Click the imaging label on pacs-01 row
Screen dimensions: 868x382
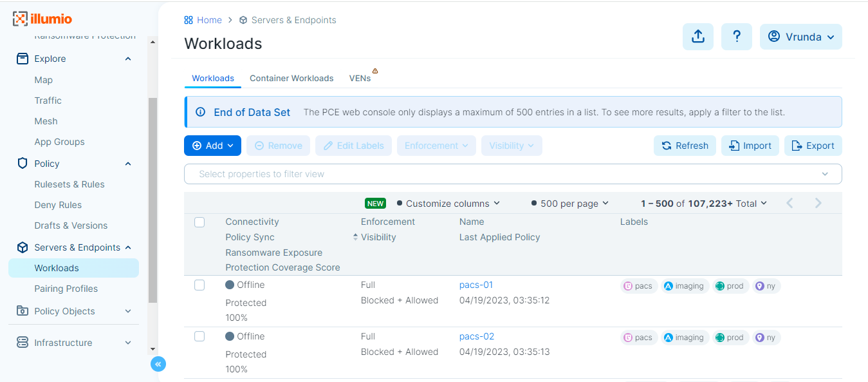point(685,286)
